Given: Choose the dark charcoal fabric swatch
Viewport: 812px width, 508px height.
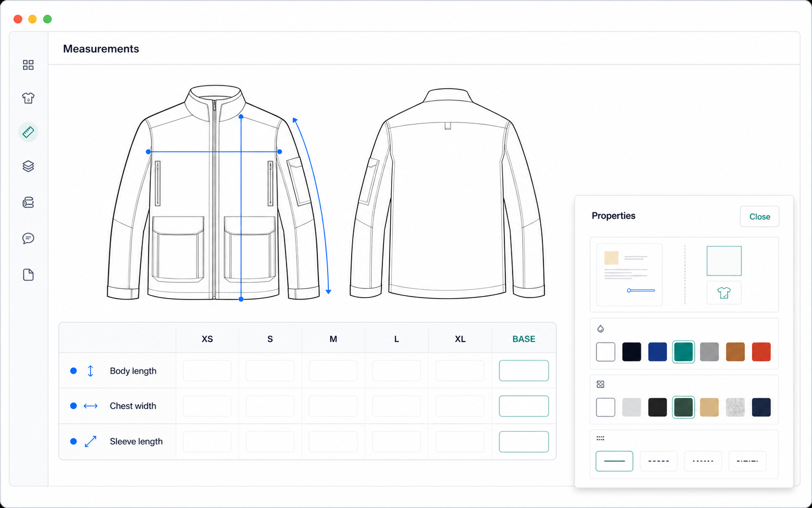Looking at the screenshot, I should (x=657, y=407).
